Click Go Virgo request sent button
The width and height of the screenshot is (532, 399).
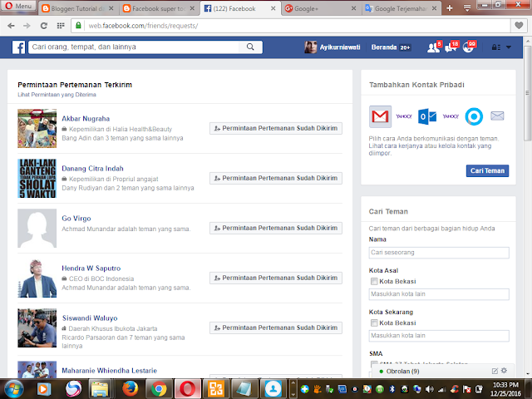(276, 228)
